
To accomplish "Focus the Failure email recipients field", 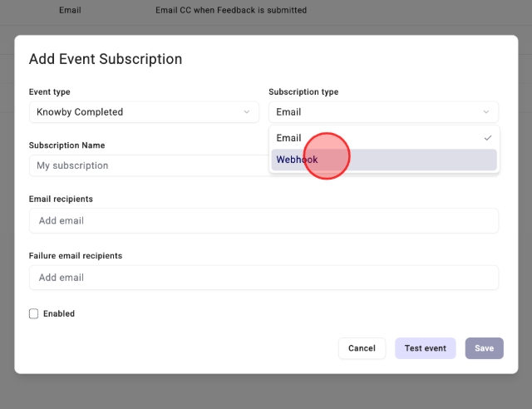I will click(264, 278).
